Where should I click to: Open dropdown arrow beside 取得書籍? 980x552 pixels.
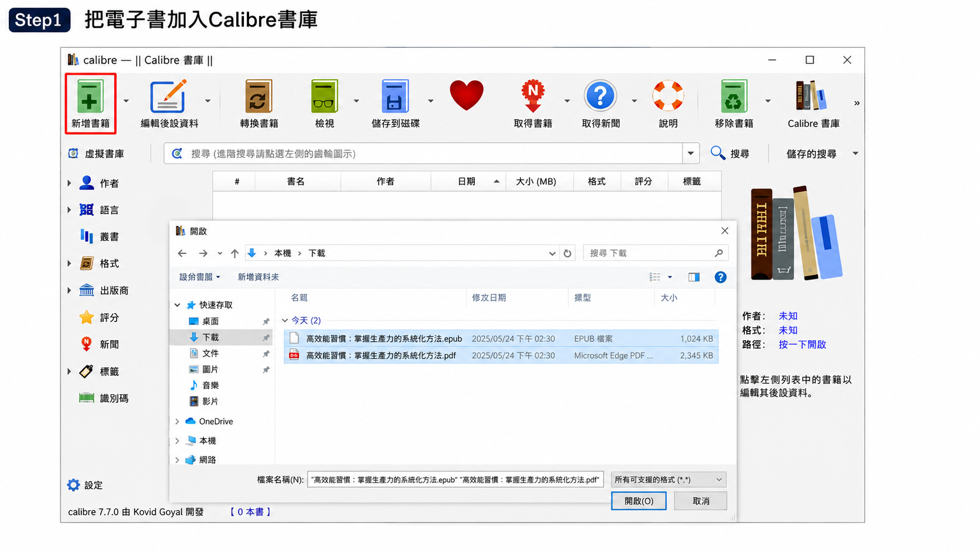coord(567,101)
